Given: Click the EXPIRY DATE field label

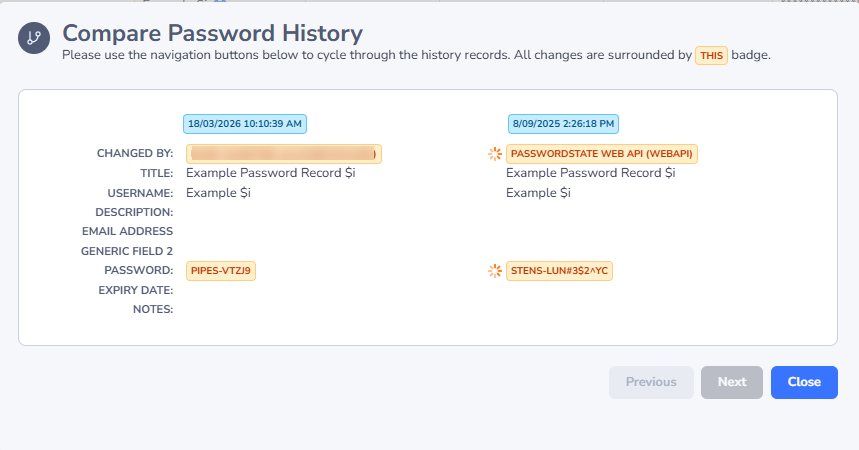Looking at the screenshot, I should pos(136,290).
